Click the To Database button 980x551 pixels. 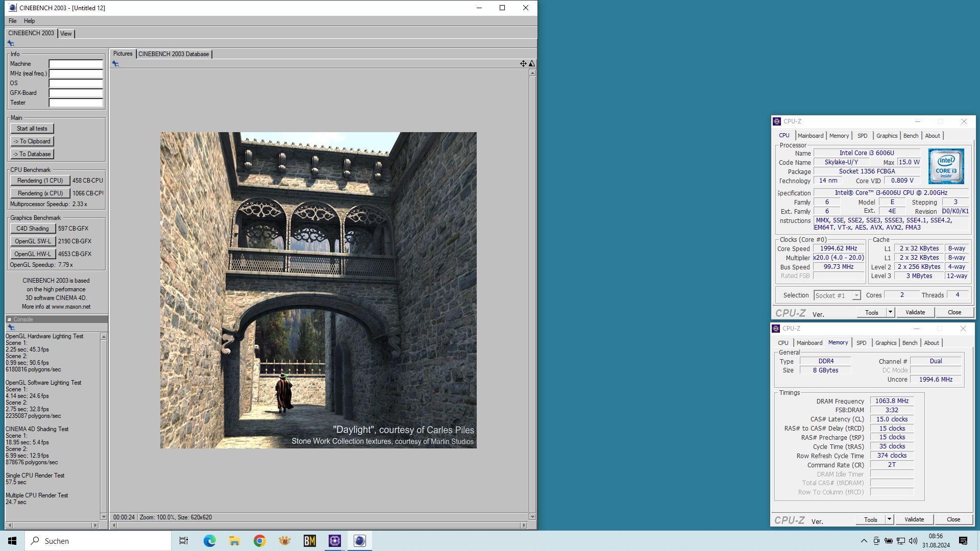pos(32,154)
